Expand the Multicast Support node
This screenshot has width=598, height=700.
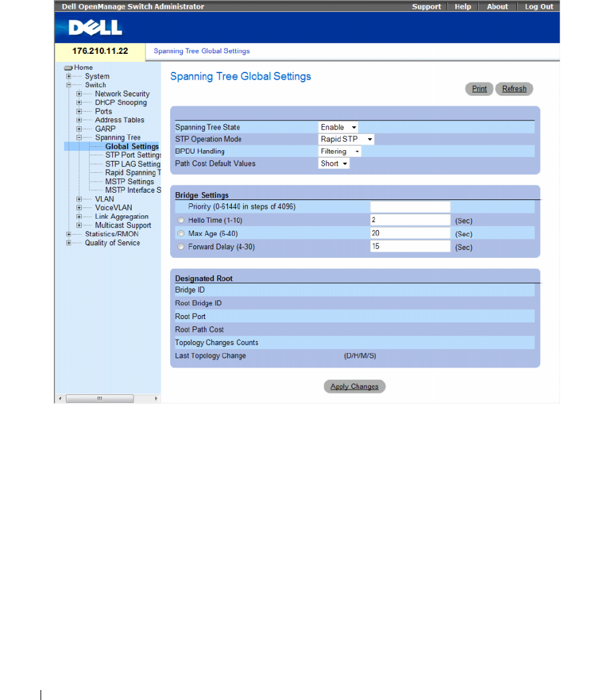tap(79, 225)
